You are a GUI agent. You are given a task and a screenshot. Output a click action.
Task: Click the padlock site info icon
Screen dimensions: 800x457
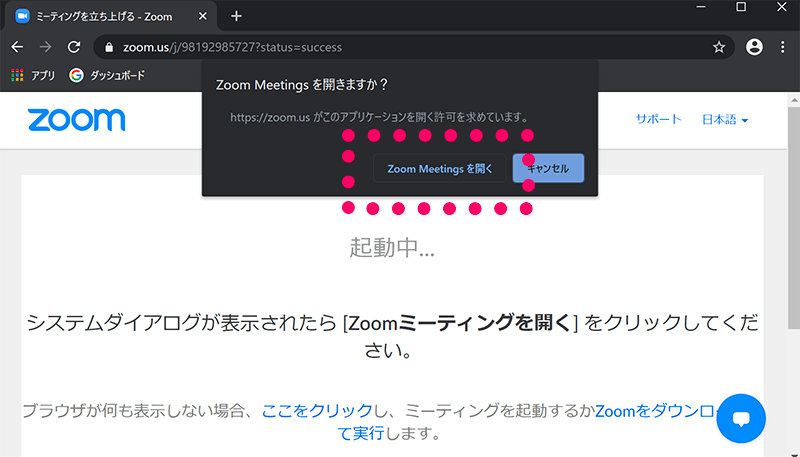point(108,47)
